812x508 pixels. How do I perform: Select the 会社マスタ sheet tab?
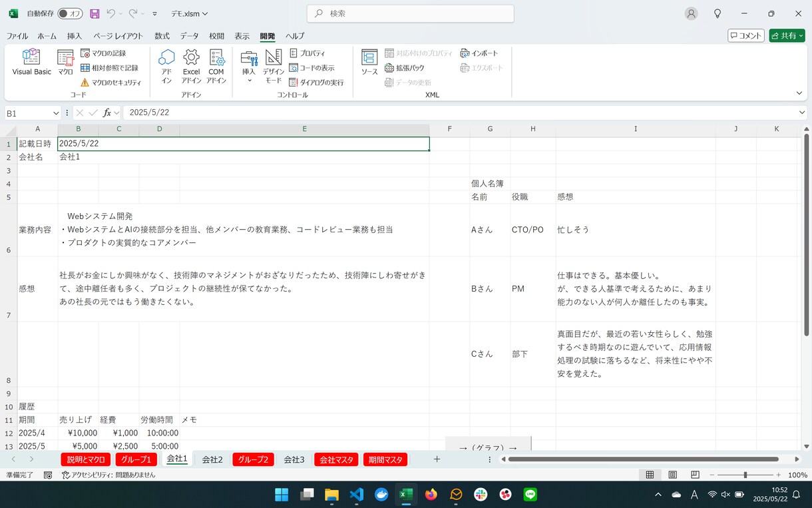[x=336, y=459]
